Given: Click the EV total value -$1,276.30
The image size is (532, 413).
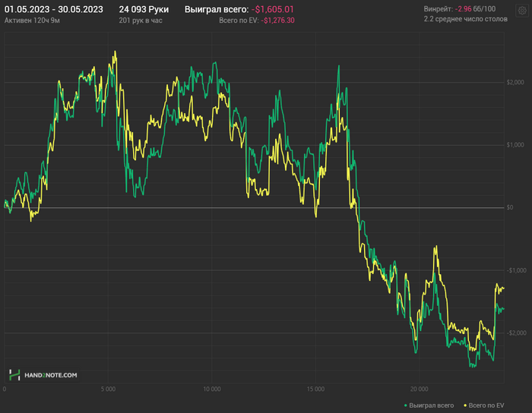Looking at the screenshot, I should click(277, 20).
